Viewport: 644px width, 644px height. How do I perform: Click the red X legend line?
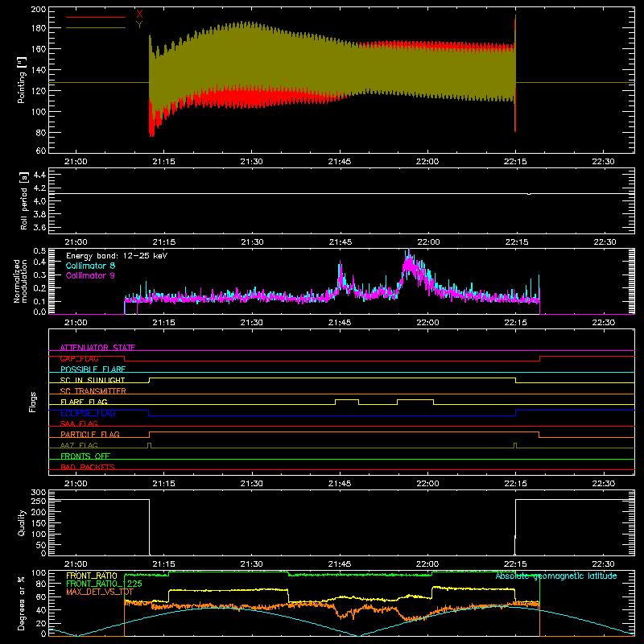96,17
